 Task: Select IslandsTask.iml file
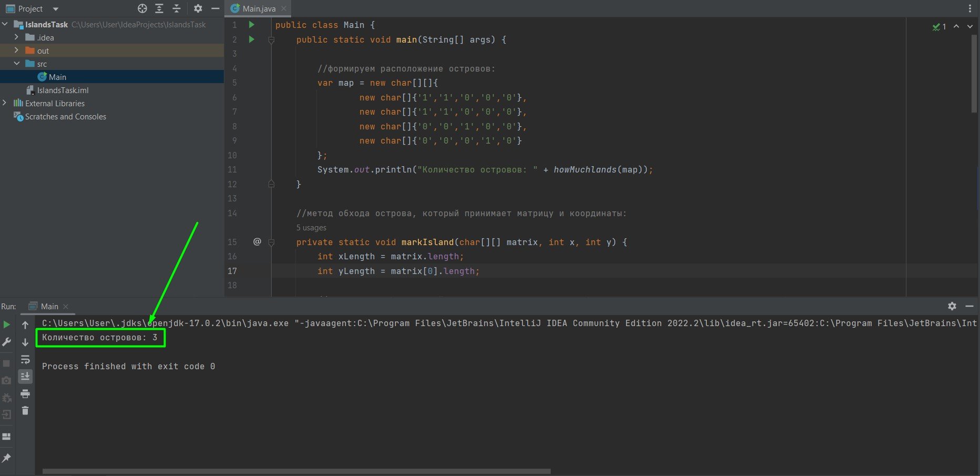coord(57,90)
